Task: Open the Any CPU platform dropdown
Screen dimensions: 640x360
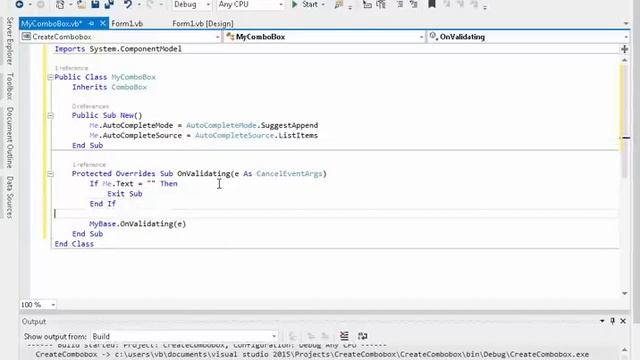Action: pyautogui.click(x=251, y=4)
